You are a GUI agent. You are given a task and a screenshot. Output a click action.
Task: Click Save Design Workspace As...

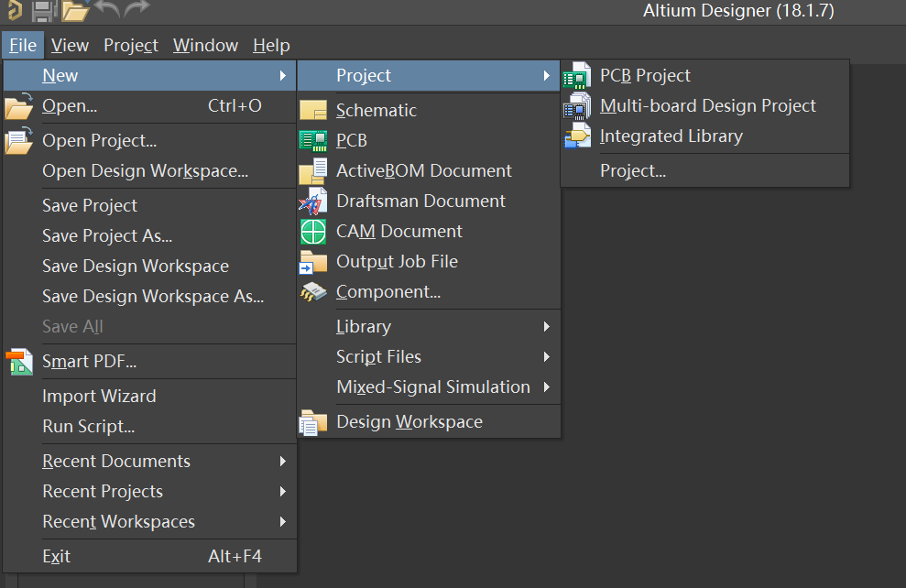point(149,297)
